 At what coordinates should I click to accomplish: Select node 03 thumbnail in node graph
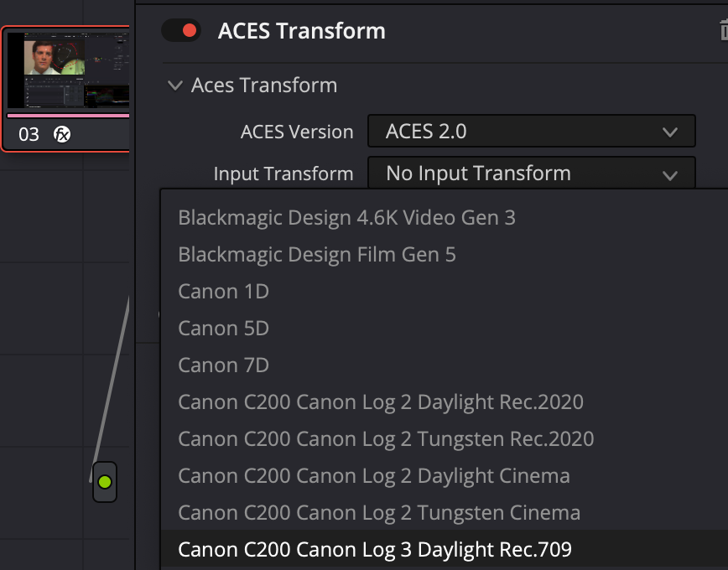(x=68, y=70)
